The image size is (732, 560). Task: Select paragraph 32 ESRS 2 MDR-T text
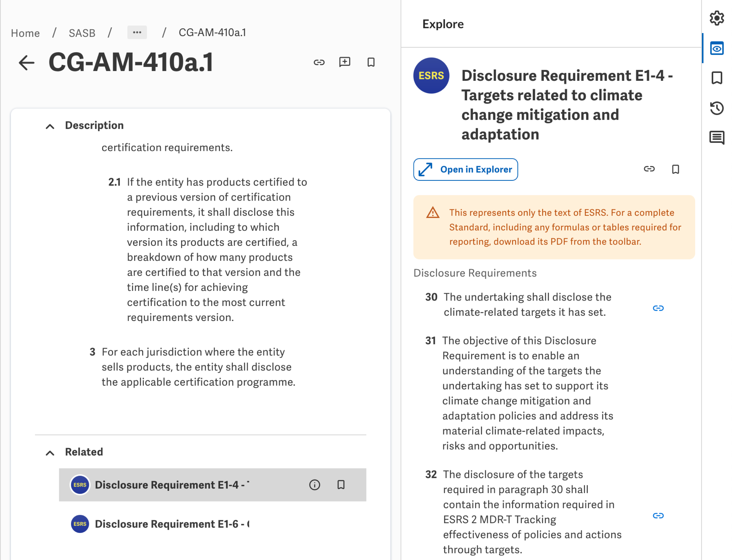pyautogui.click(x=532, y=512)
